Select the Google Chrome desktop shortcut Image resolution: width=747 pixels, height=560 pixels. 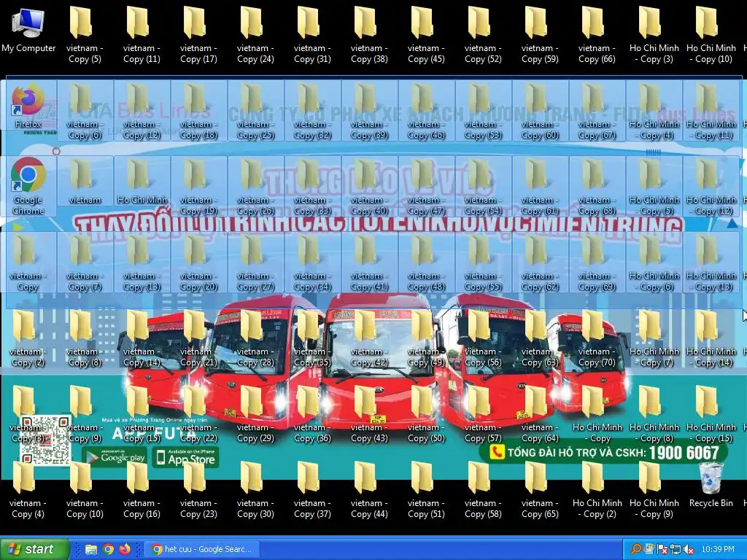[x=28, y=186]
